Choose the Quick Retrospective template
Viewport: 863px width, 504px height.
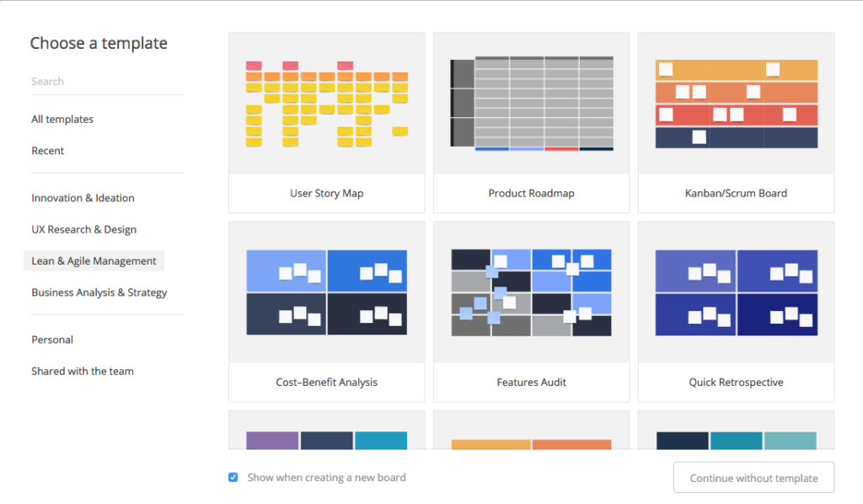tap(736, 312)
